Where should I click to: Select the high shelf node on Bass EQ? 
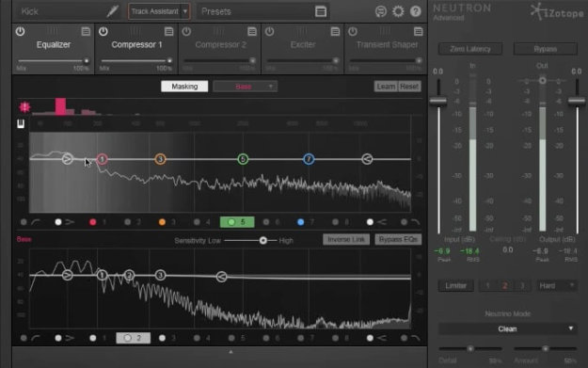[x=222, y=278]
